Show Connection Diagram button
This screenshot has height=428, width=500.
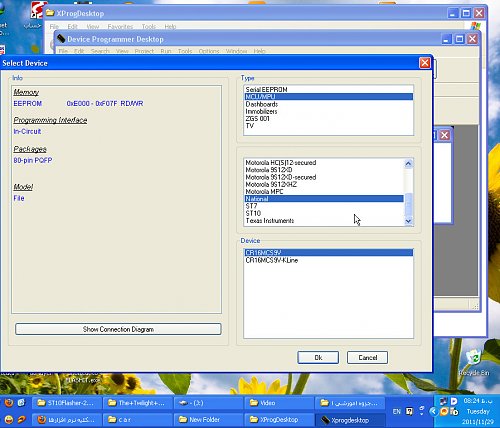118,329
